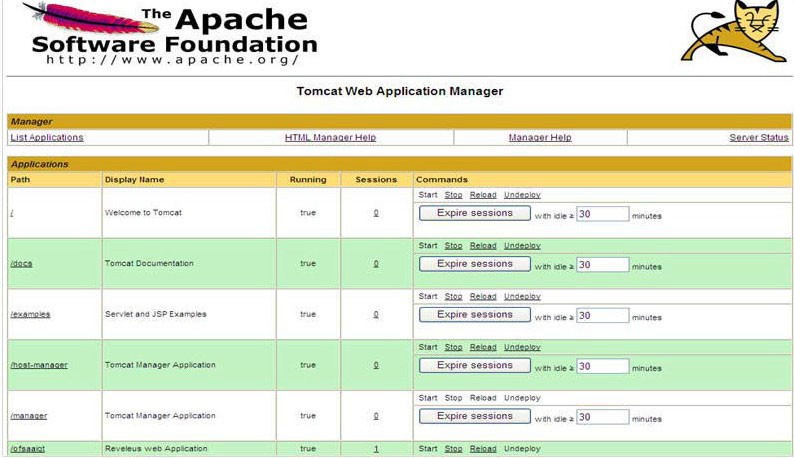Open HTML Manager Help link
Image resolution: width=794 pixels, height=458 pixels.
coord(330,137)
